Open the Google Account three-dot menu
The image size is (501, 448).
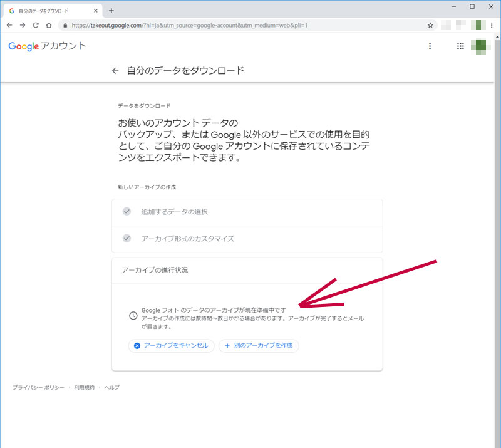tap(430, 46)
